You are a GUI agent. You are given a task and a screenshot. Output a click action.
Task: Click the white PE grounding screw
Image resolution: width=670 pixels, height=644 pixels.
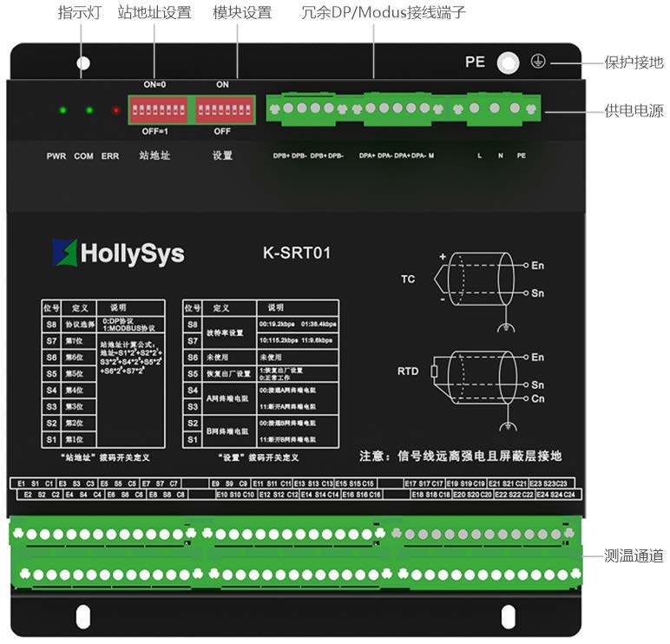tap(508, 62)
